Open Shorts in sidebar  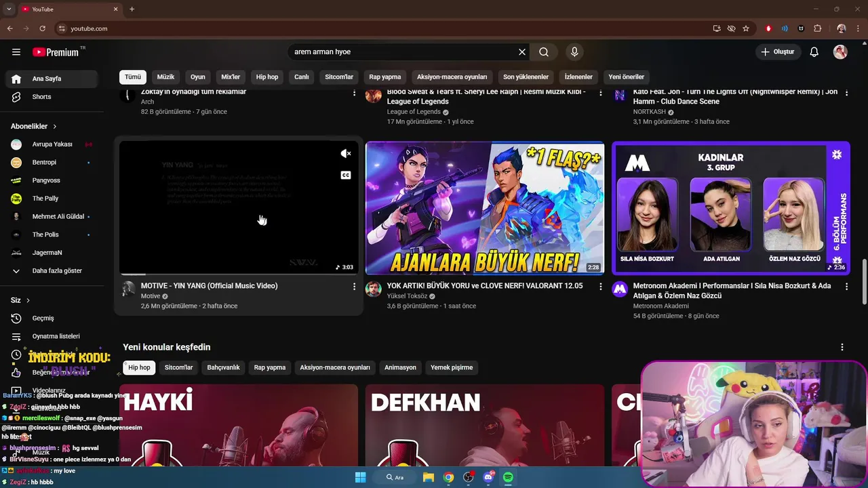click(x=52, y=97)
